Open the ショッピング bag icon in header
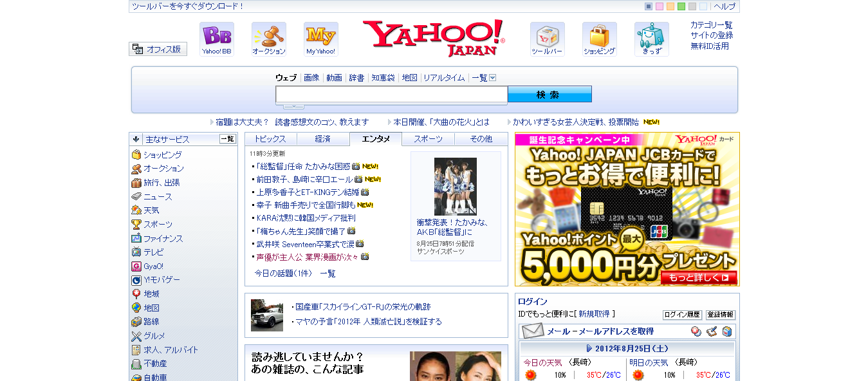Image resolution: width=868 pixels, height=381 pixels. [x=600, y=39]
